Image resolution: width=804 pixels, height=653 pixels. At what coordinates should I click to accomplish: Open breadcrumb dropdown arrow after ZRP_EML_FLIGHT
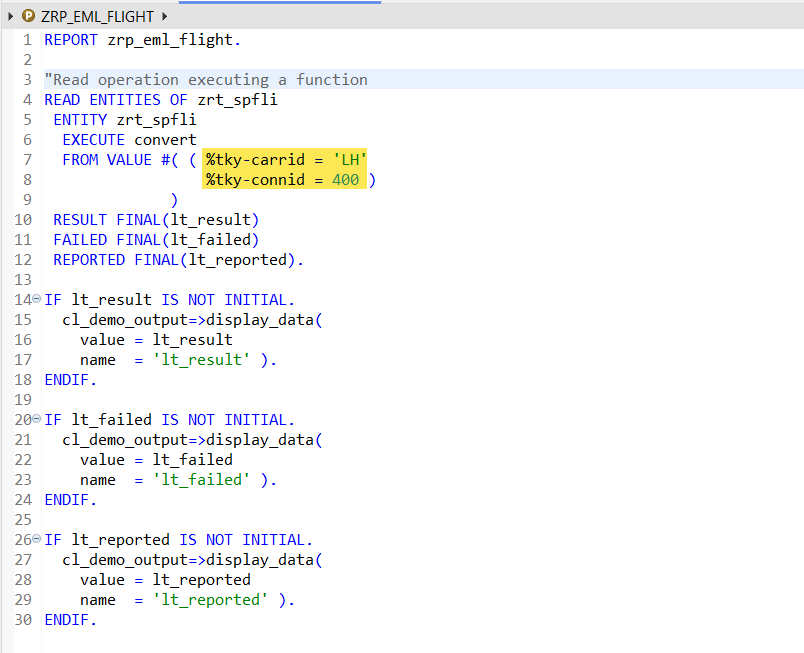(x=164, y=17)
